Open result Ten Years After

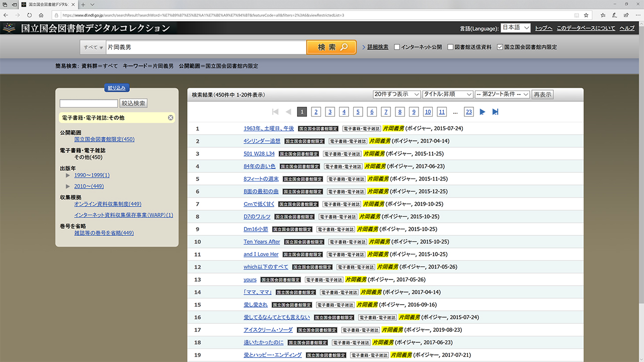[262, 242]
